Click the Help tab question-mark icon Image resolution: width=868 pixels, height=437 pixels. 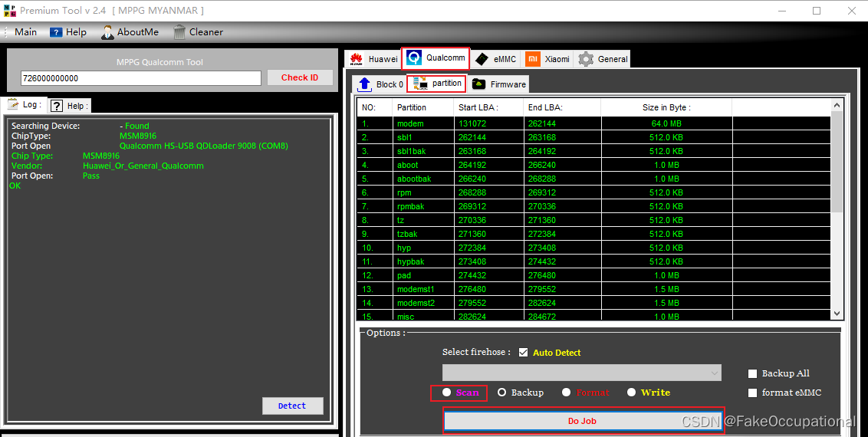(57, 106)
